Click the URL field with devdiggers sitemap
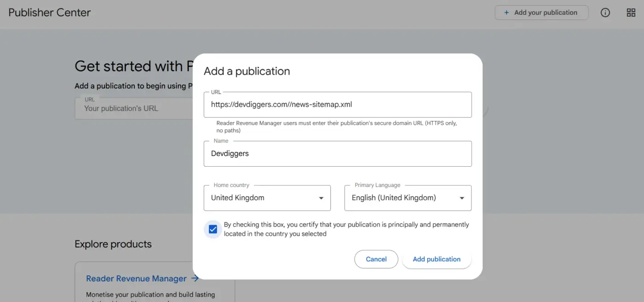Viewport: 644px width, 302px height. [338, 105]
